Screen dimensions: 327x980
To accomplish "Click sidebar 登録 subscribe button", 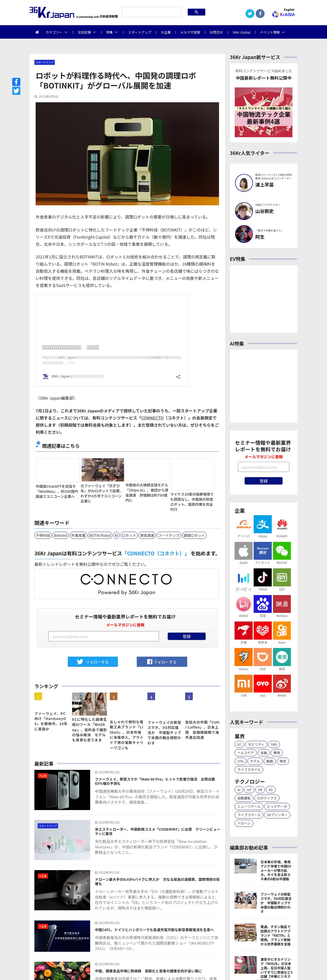I will pos(263,481).
